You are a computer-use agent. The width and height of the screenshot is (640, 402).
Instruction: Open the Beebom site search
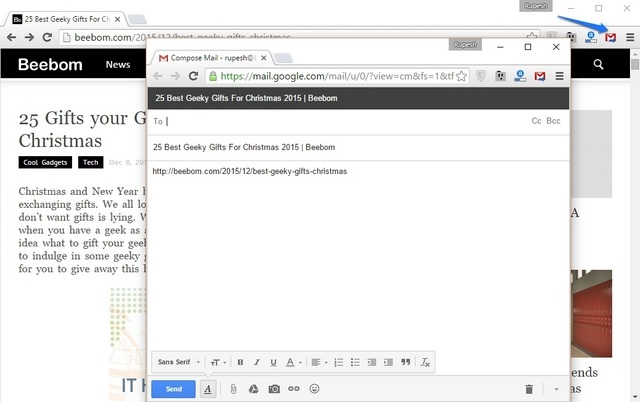tap(598, 64)
